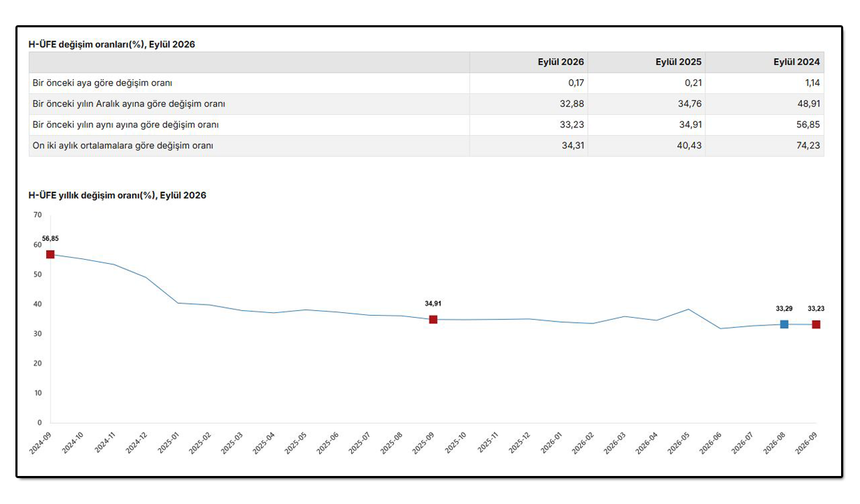Click the x-axis label 2026-09
860x504 pixels.
pos(806,443)
